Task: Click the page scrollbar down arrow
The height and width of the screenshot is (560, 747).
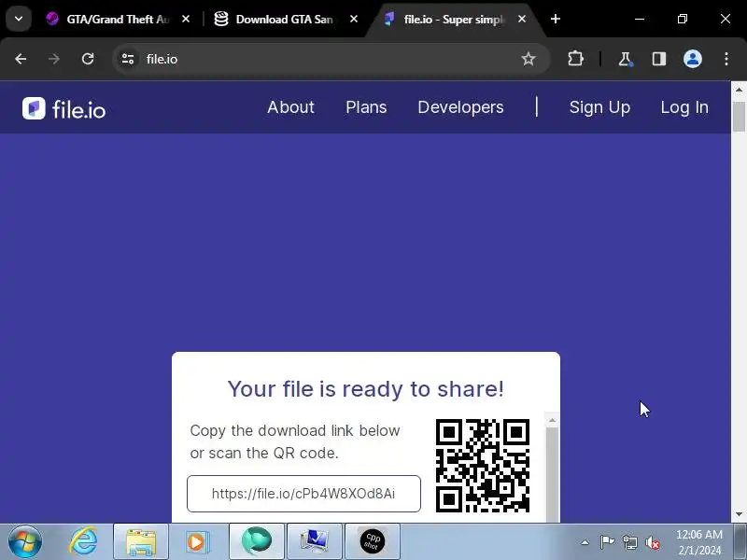Action: coord(739,514)
